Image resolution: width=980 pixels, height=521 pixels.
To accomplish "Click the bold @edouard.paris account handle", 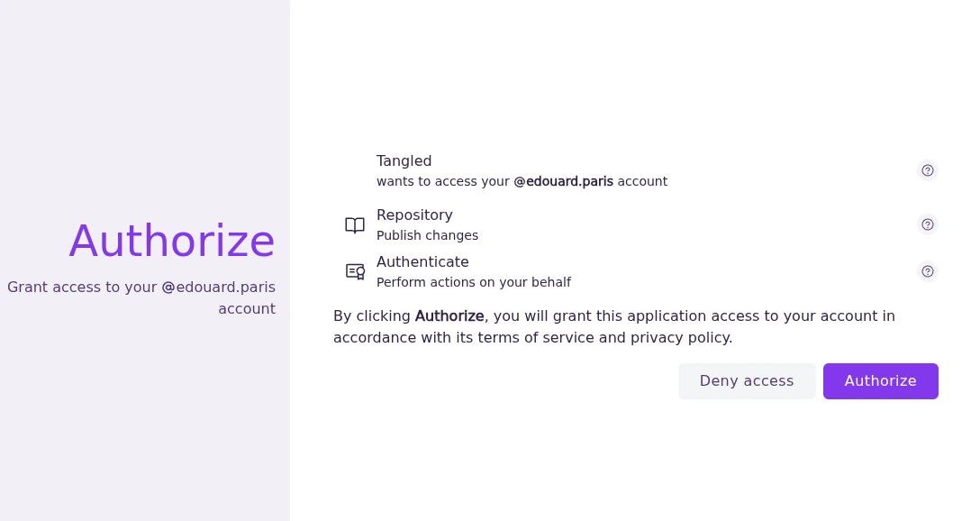I will coord(563,181).
